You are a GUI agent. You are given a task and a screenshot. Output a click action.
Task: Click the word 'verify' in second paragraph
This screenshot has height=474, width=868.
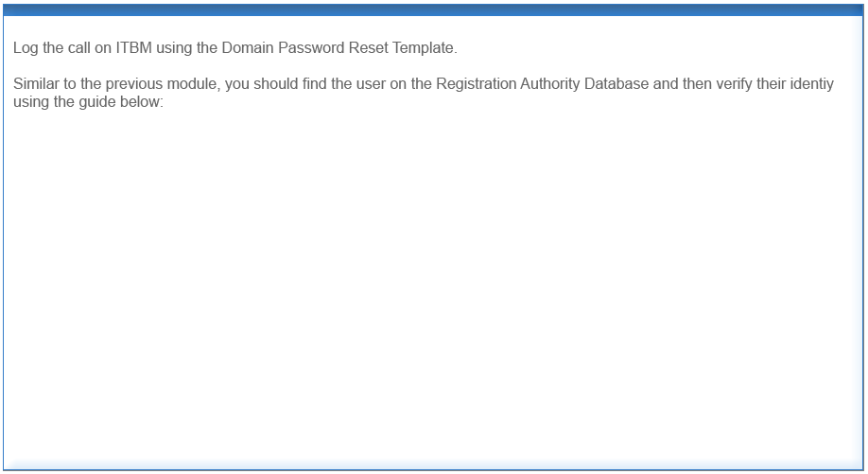(734, 83)
